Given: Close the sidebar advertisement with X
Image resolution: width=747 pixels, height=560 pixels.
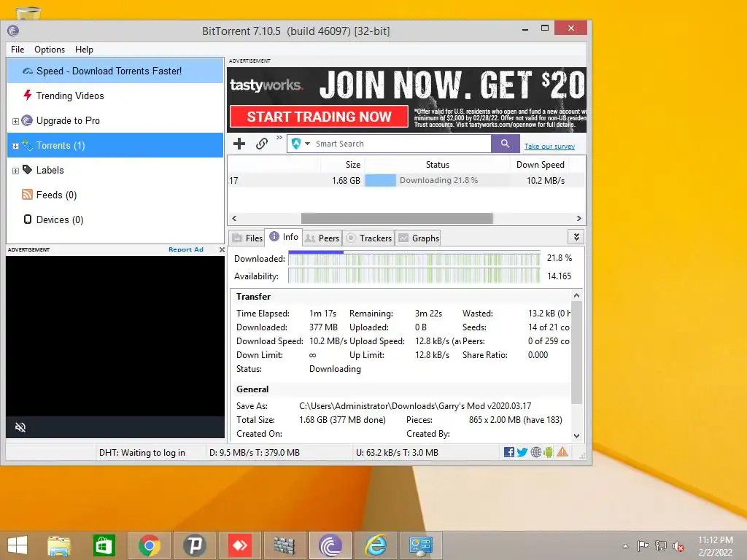Looking at the screenshot, I should point(222,249).
